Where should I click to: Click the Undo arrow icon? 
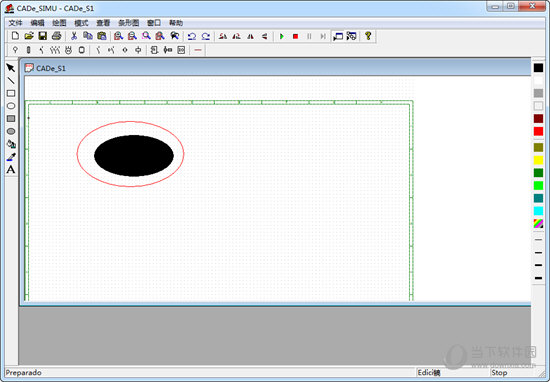click(192, 36)
